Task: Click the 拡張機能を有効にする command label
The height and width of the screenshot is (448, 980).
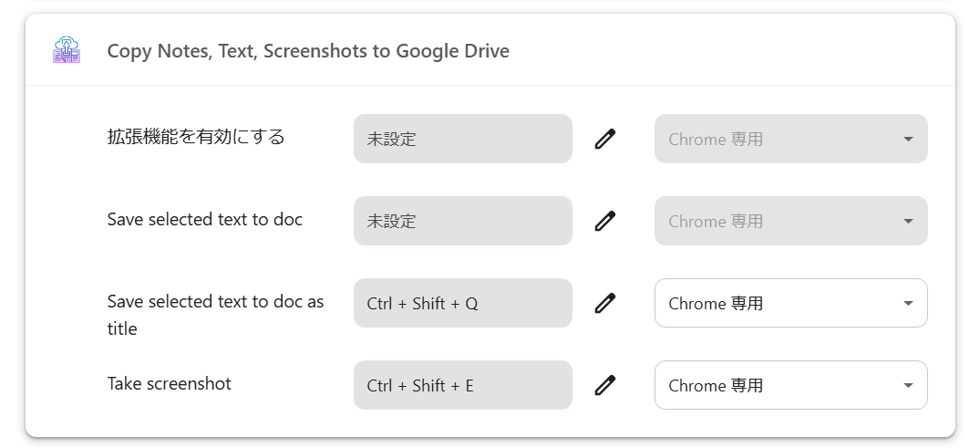Action: click(196, 137)
